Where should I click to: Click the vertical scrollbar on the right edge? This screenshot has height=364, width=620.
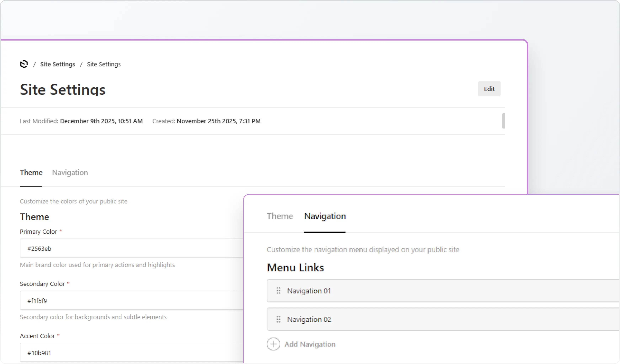click(x=503, y=121)
